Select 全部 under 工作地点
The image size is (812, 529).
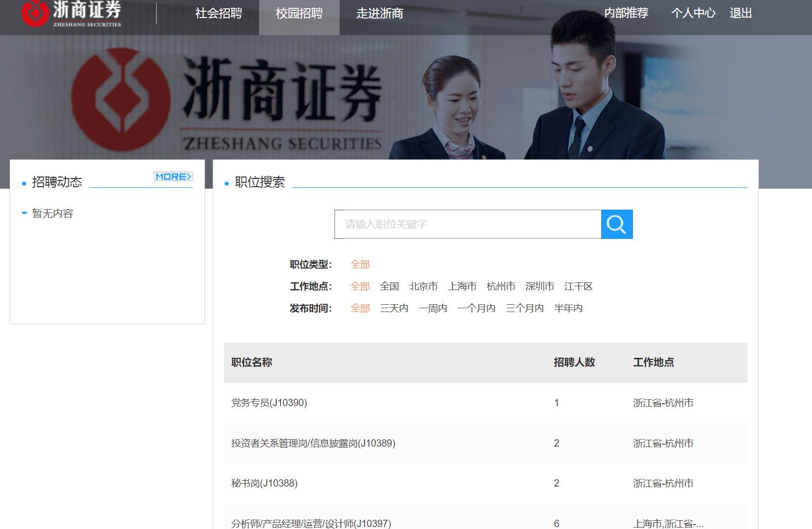(x=360, y=286)
